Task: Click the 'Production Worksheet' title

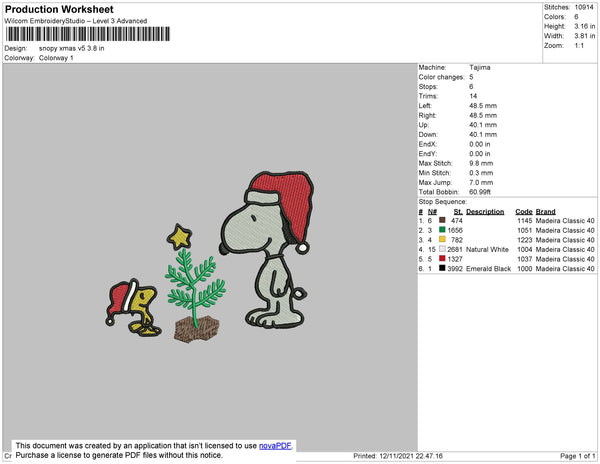Action: pyautogui.click(x=59, y=10)
